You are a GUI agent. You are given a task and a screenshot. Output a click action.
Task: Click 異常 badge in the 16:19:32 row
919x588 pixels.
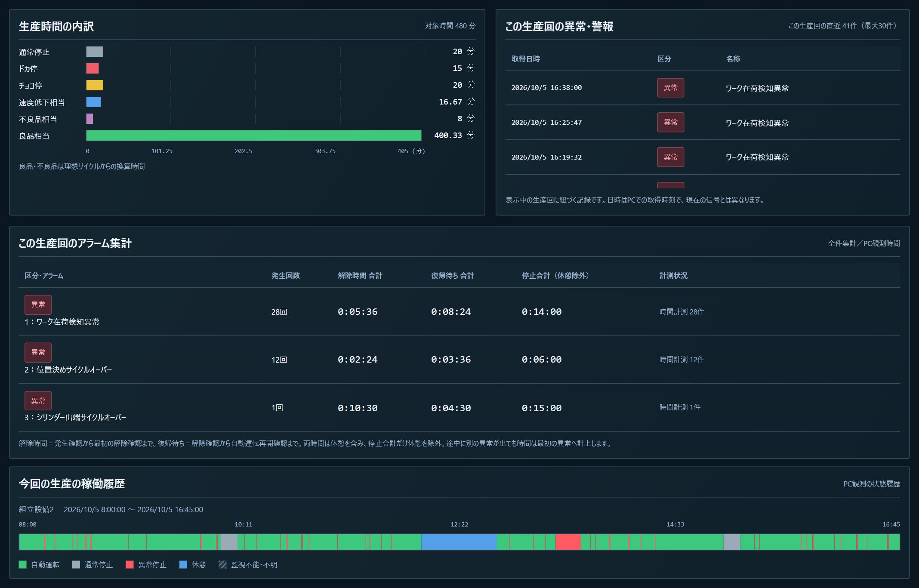670,157
